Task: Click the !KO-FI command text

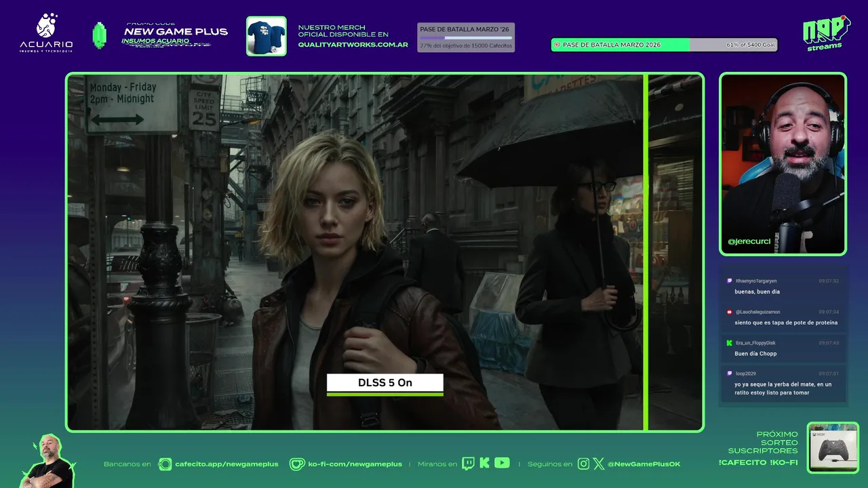Action: click(x=783, y=462)
